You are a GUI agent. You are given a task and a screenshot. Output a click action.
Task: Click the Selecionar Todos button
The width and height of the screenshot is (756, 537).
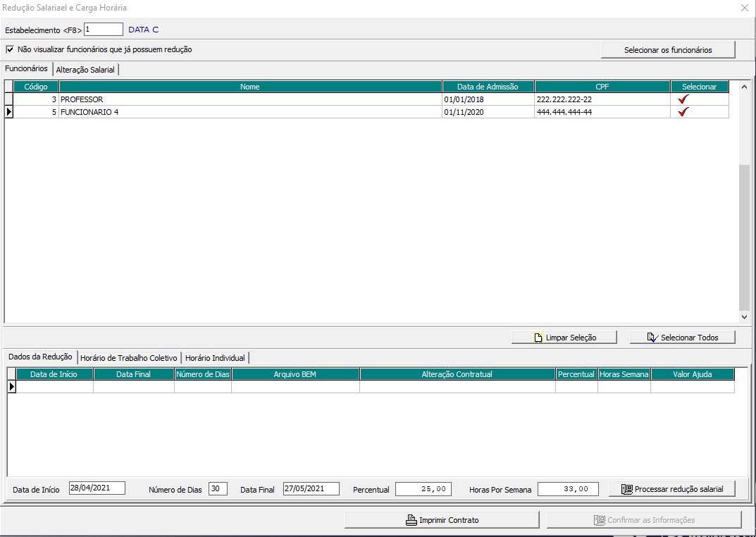[x=683, y=338]
